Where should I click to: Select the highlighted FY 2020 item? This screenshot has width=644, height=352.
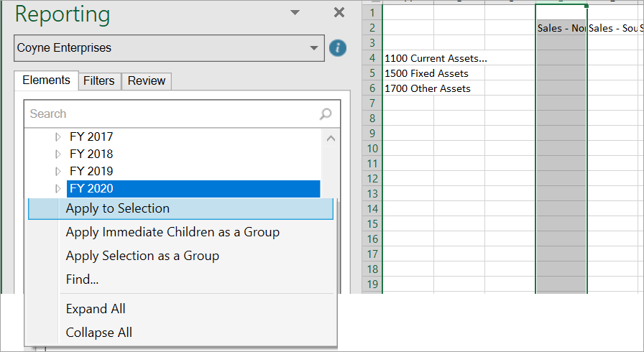tap(193, 189)
